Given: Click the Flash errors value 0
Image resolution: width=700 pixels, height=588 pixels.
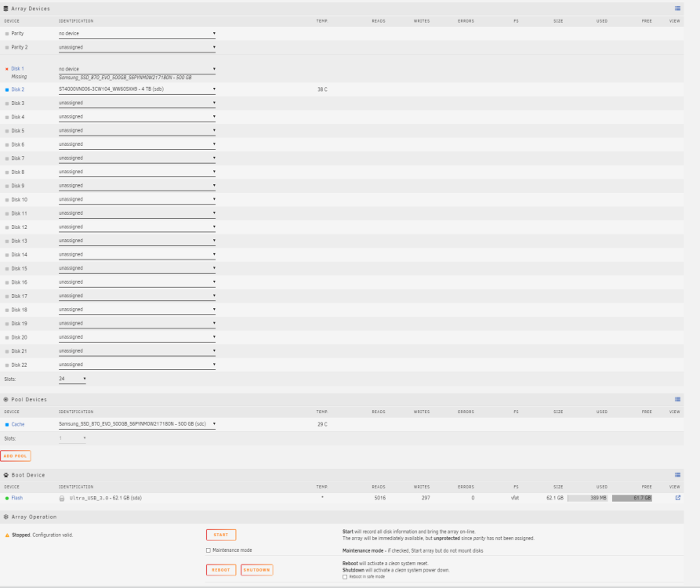Looking at the screenshot, I should point(473,499).
